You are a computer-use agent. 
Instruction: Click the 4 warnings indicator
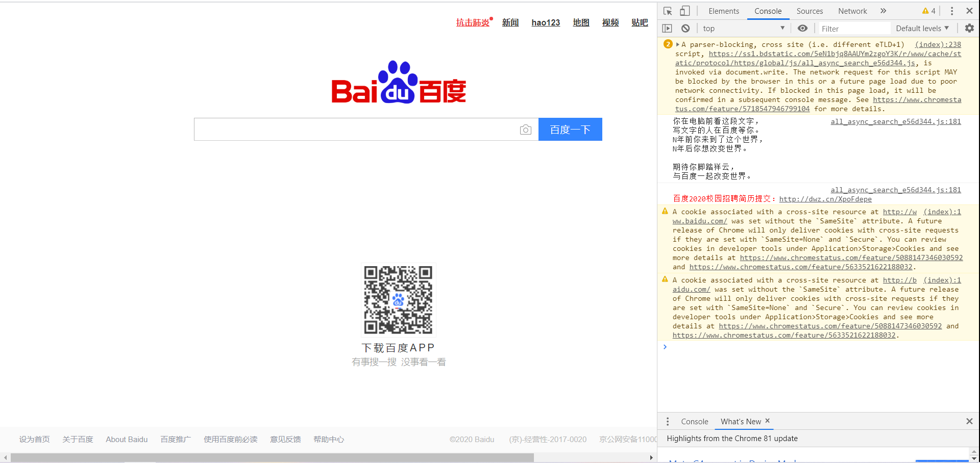coord(928,10)
